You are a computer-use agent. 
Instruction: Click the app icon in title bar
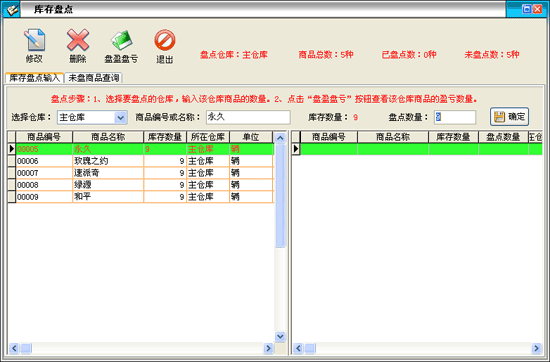[12, 9]
